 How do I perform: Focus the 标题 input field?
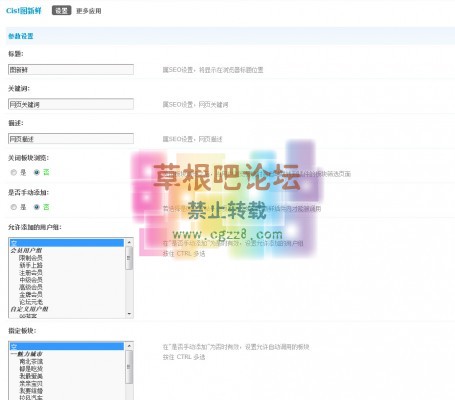coord(71,69)
